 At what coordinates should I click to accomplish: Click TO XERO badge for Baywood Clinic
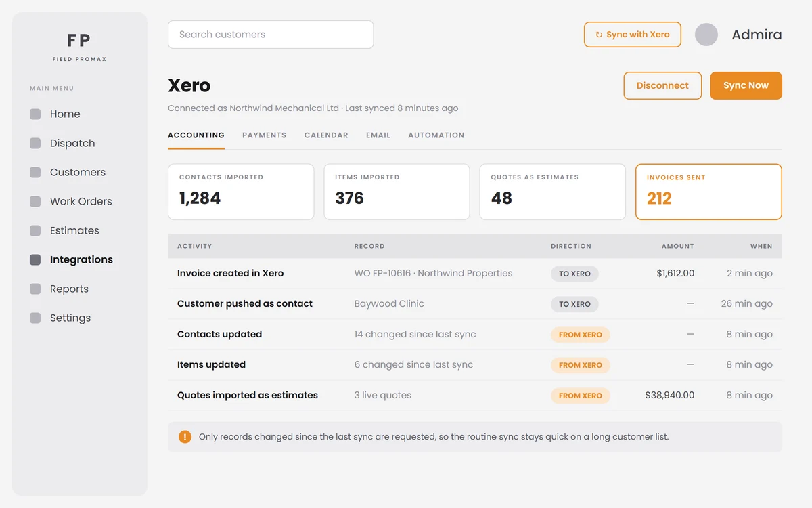[x=574, y=304]
